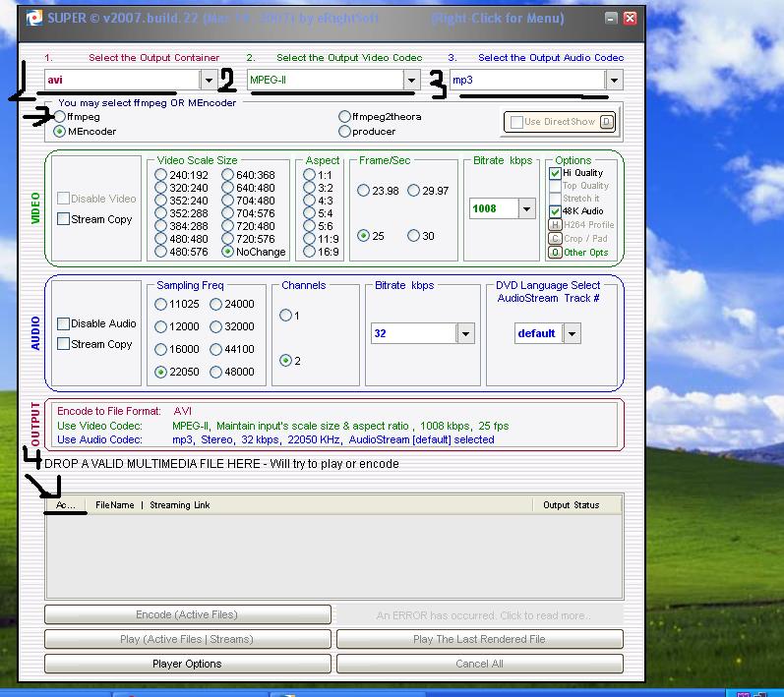Open the DVD AudioStream Track default dropdown
Screen dimensions: 784x697
572,333
